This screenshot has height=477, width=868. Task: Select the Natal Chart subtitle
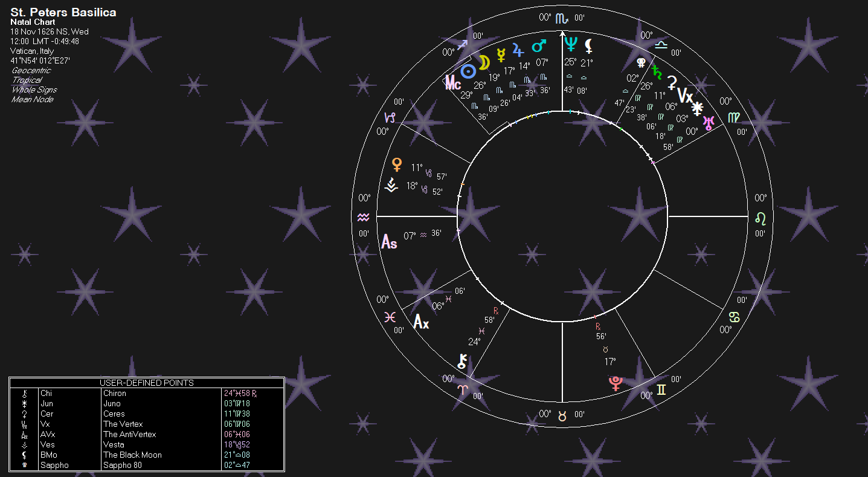33,22
